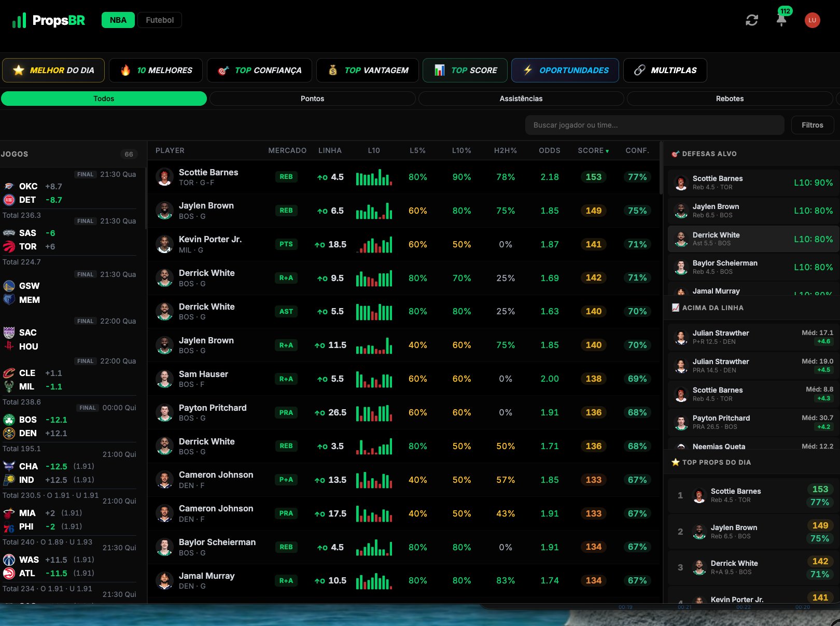Switch to the Futebol league toggle
840x626 pixels.
160,20
